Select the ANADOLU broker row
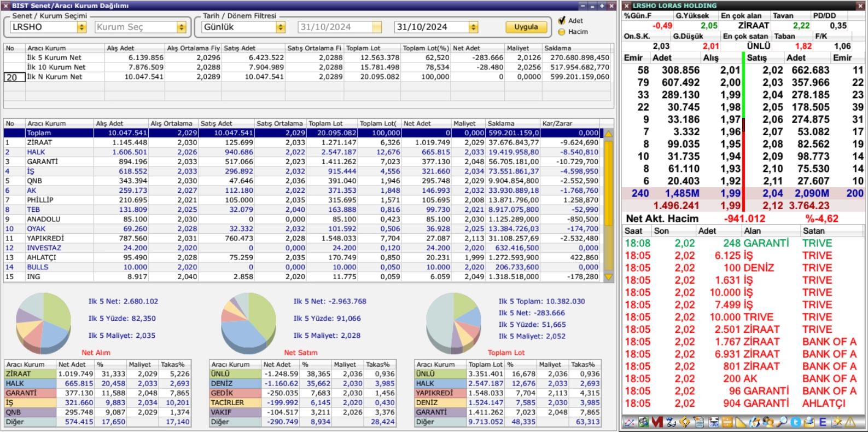 (302, 219)
